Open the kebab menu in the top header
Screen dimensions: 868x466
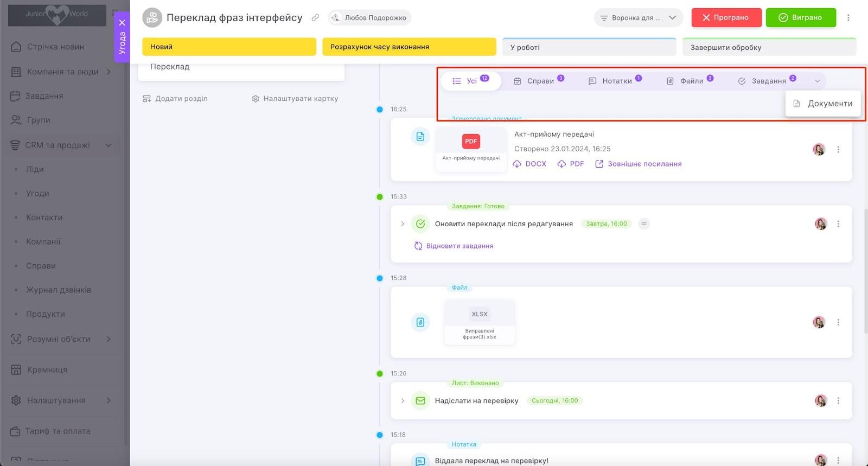[x=848, y=18]
